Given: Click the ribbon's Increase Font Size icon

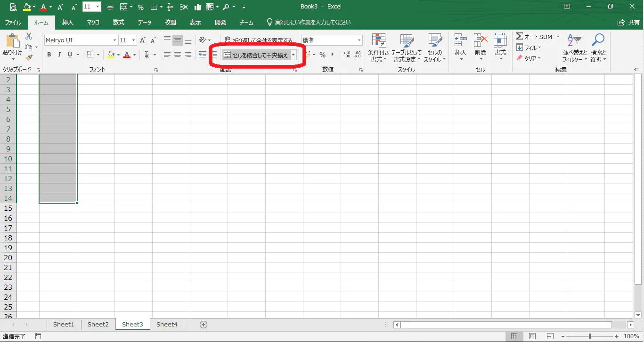Looking at the screenshot, I should 143,40.
